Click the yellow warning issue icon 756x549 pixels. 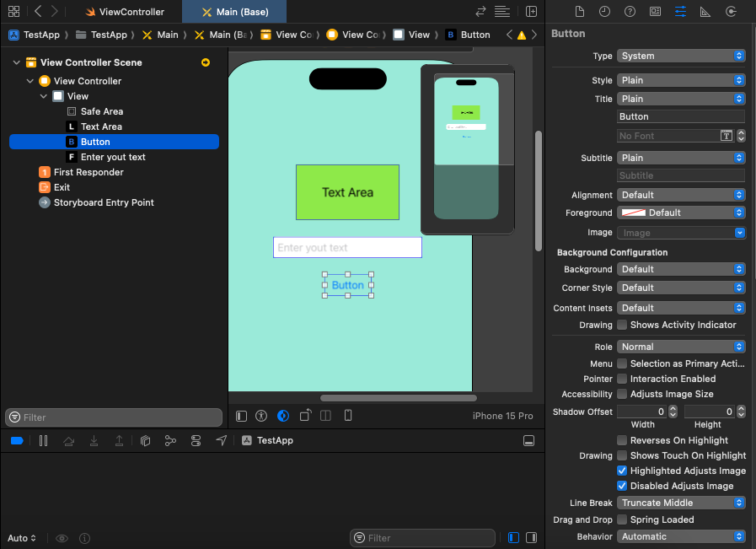click(x=521, y=35)
